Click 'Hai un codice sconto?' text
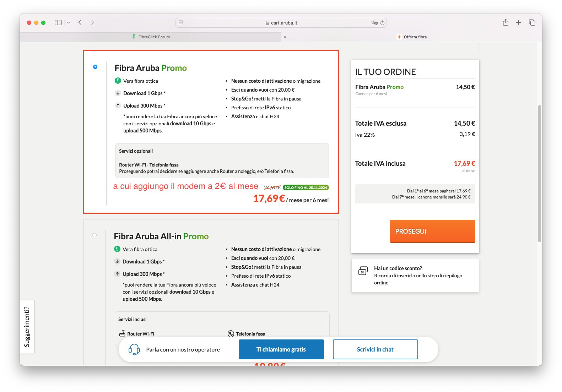Screen dimensions: 562x392 click(x=398, y=268)
